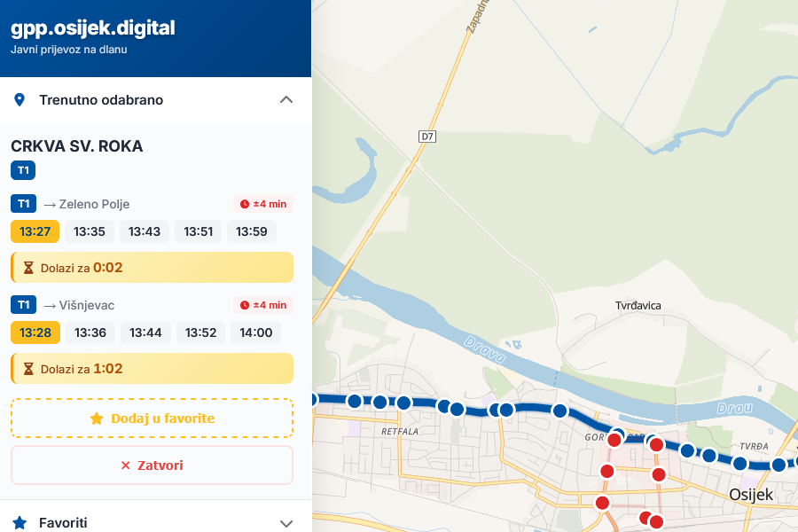Click the blue tram stop near Retfala label
The height and width of the screenshot is (532, 798).
pos(403,403)
